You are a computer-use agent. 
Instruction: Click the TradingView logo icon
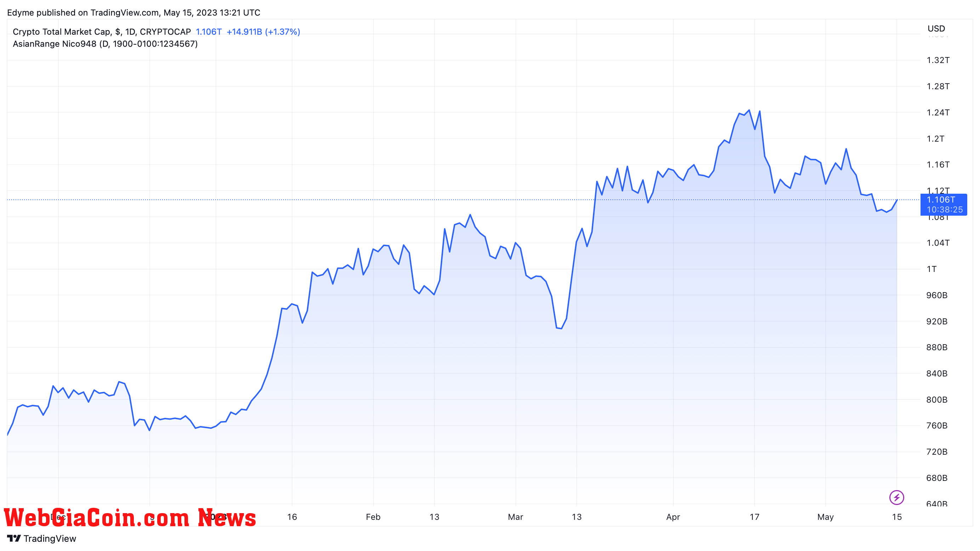14,538
